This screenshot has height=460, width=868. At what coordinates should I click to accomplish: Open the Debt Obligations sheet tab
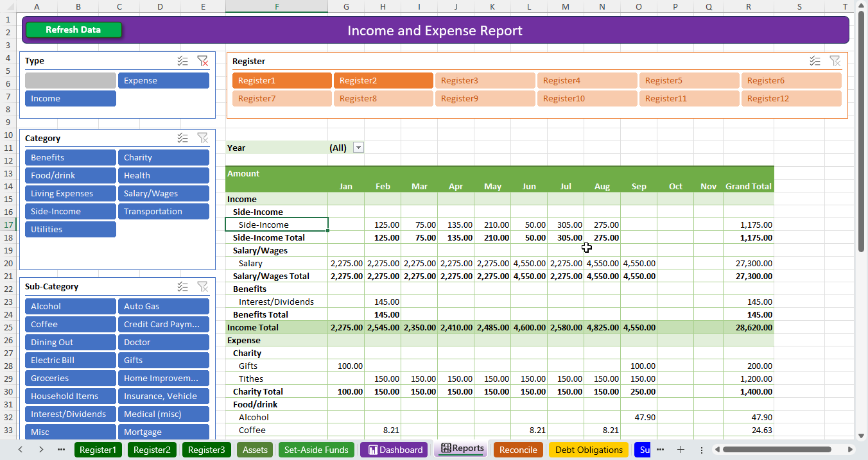click(589, 450)
